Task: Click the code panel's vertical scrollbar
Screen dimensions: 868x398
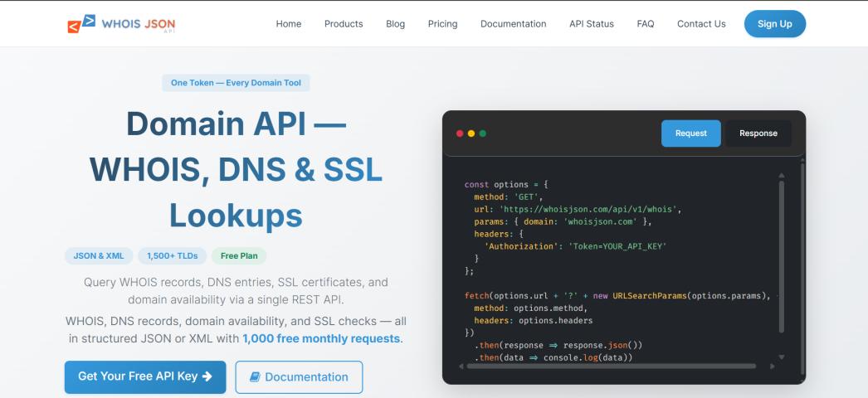Action: (x=781, y=257)
